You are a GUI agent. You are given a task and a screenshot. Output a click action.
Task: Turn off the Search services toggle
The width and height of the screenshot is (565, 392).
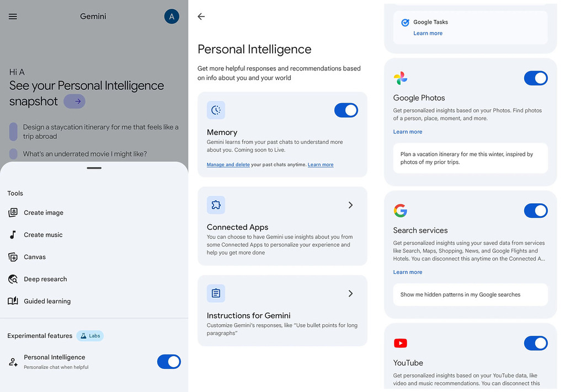click(x=535, y=211)
